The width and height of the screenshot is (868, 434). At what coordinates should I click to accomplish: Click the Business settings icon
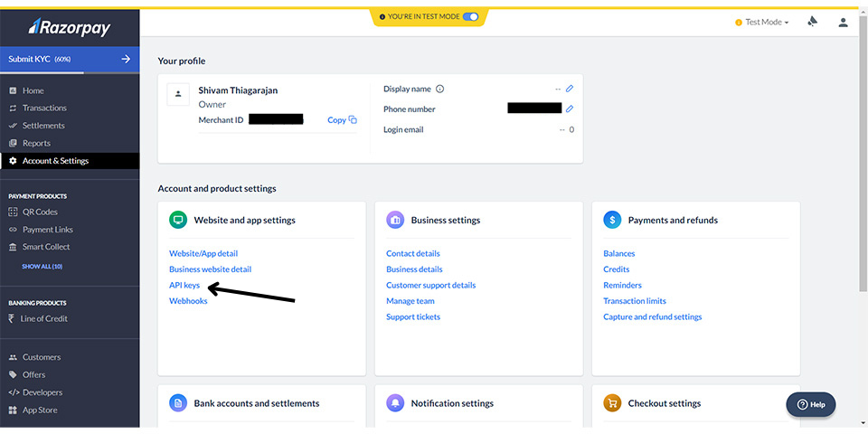click(395, 220)
